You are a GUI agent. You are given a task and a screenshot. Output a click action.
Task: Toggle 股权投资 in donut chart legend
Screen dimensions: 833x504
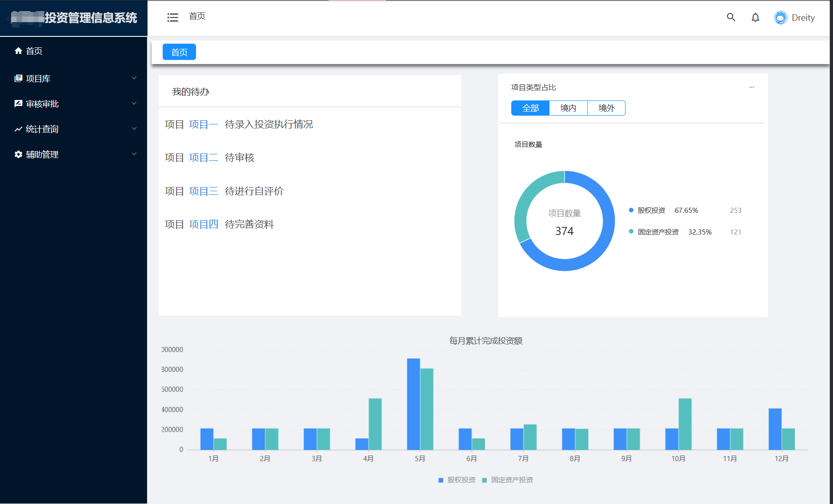tap(647, 210)
